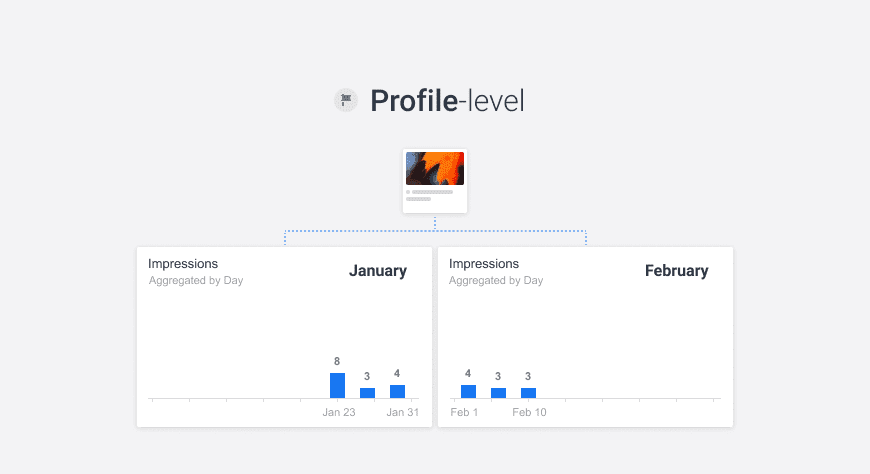Click the Impressions title in January card
The width and height of the screenshot is (870, 474).
tap(183, 264)
